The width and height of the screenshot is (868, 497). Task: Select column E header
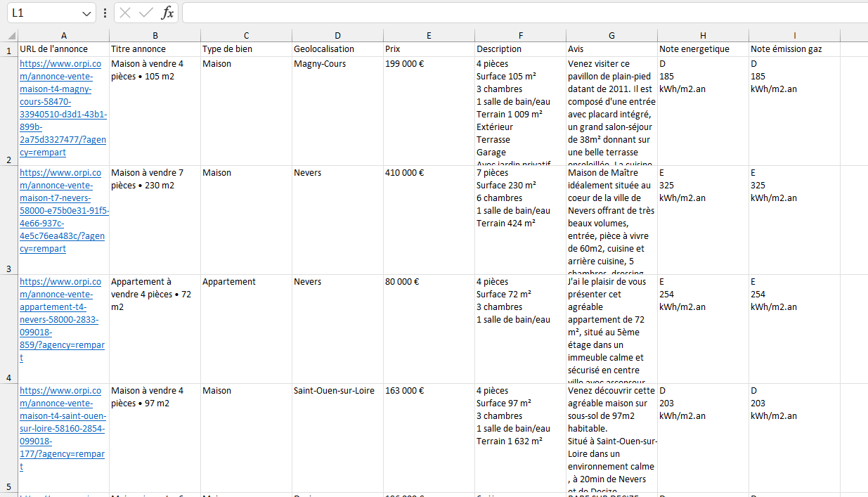(x=429, y=36)
